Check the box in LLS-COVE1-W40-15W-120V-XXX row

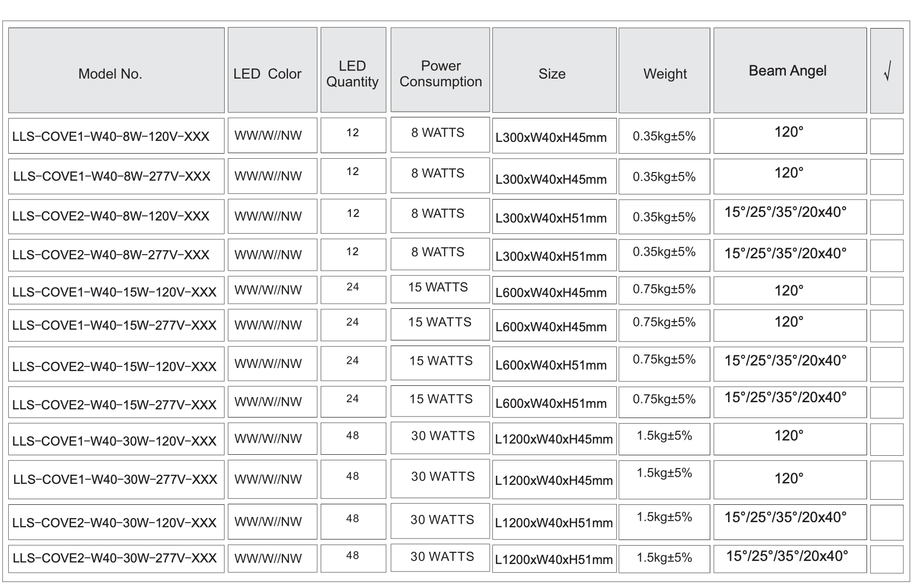(886, 290)
